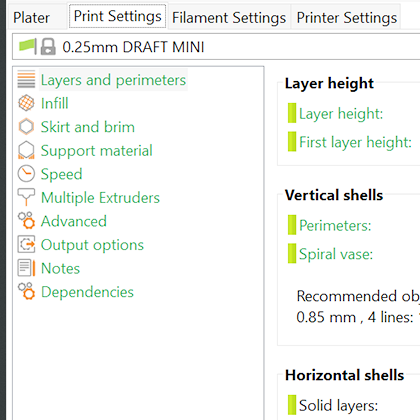Open Support material settings
The image size is (420, 420).
96,151
